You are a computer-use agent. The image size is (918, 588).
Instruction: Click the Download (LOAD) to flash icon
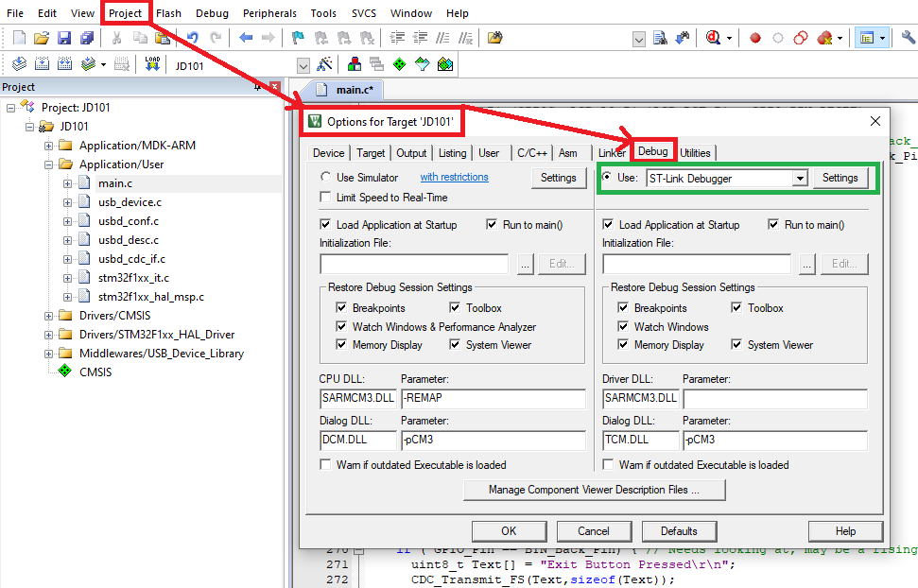click(152, 64)
